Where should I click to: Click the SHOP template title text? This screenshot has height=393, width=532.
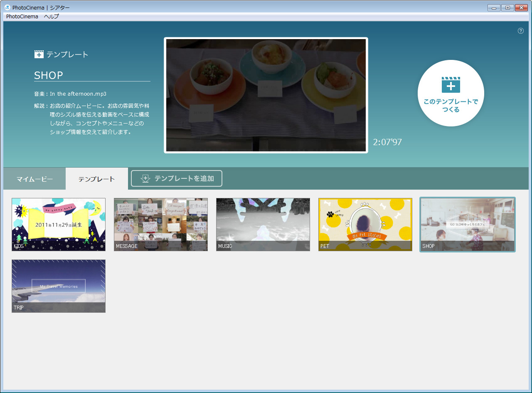[x=49, y=75]
